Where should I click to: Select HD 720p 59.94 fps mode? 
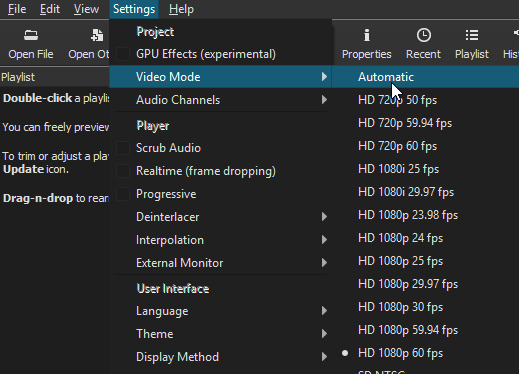tap(425, 123)
